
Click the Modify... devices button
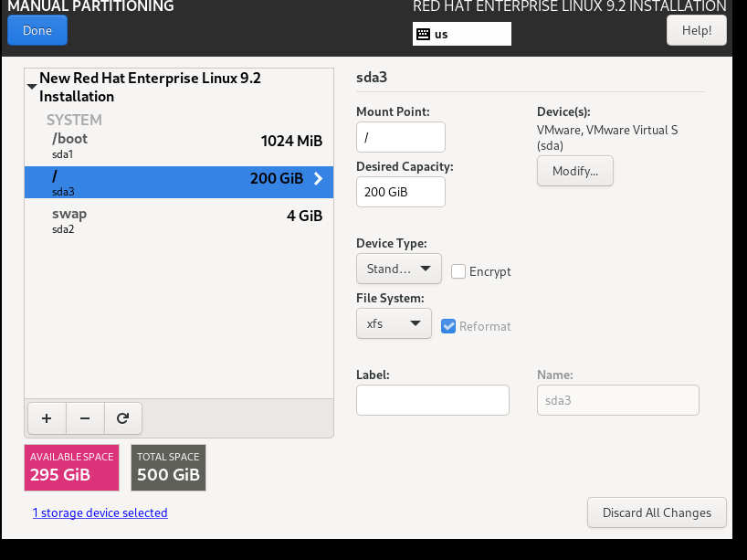click(x=575, y=171)
